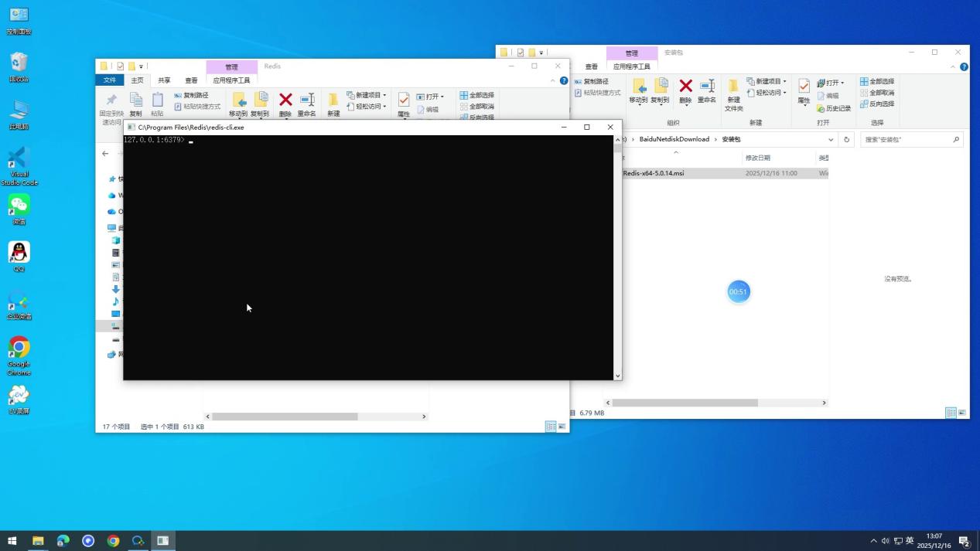
Task: Click 新建文件夹 icon in 安装包 window
Action: (x=733, y=94)
